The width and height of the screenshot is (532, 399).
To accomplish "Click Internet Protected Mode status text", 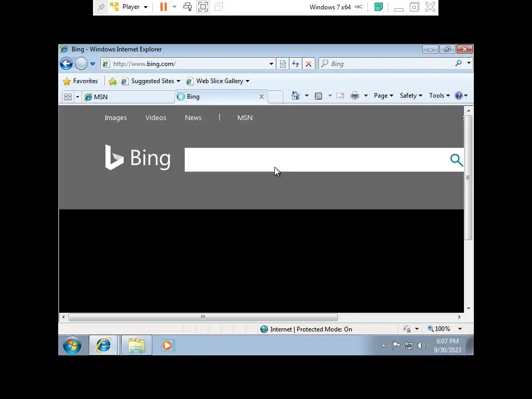I will pyautogui.click(x=311, y=329).
